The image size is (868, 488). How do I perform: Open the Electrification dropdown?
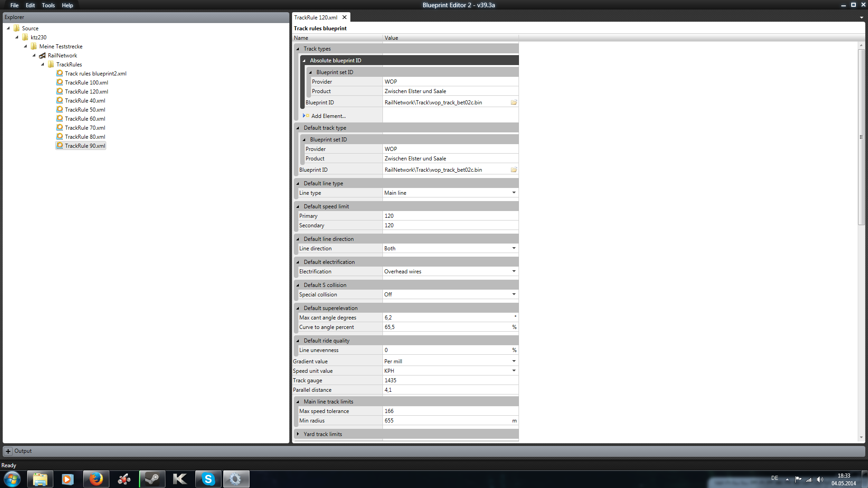tap(514, 272)
